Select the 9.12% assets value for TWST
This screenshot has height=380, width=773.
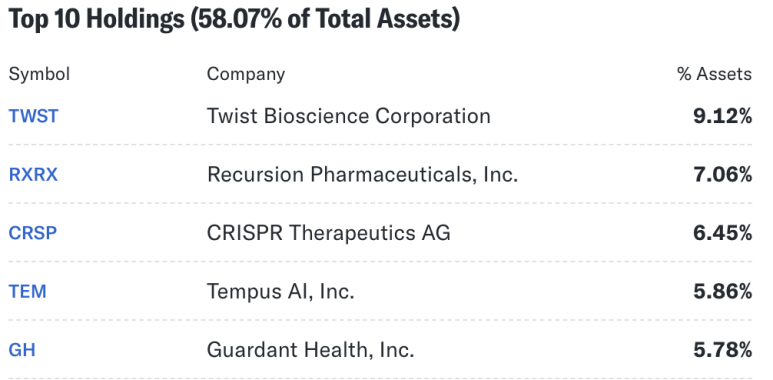pyautogui.click(x=722, y=116)
